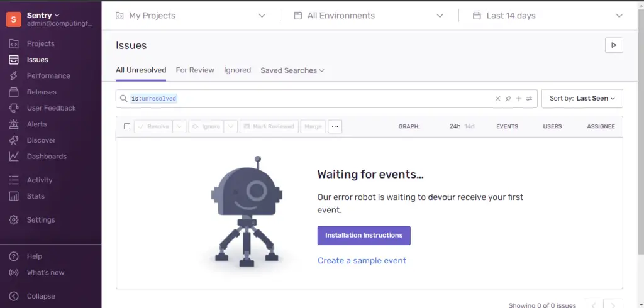Switch to the All Unresolved tab
Image resolution: width=644 pixels, height=308 pixels.
pyautogui.click(x=141, y=70)
